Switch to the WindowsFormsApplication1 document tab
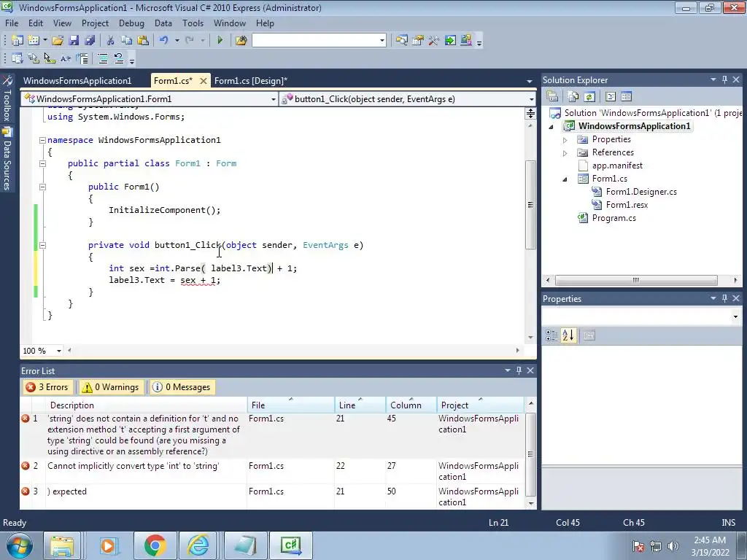 [77, 81]
